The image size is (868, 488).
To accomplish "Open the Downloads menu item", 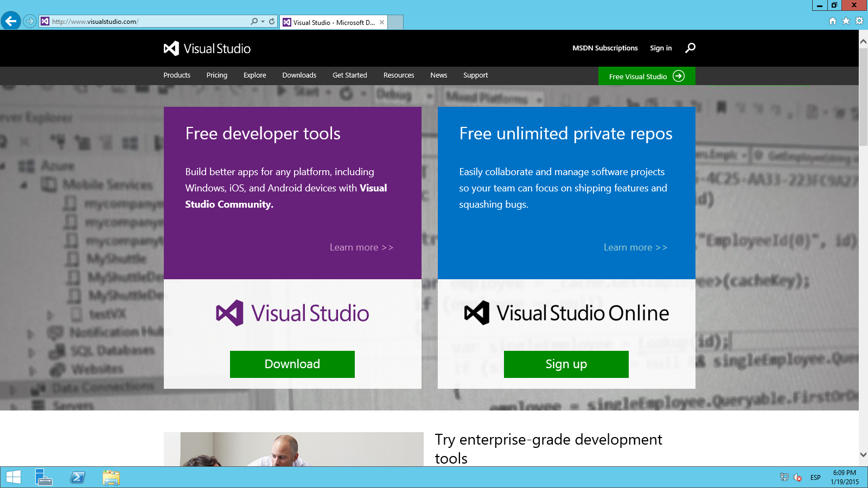I will (299, 75).
